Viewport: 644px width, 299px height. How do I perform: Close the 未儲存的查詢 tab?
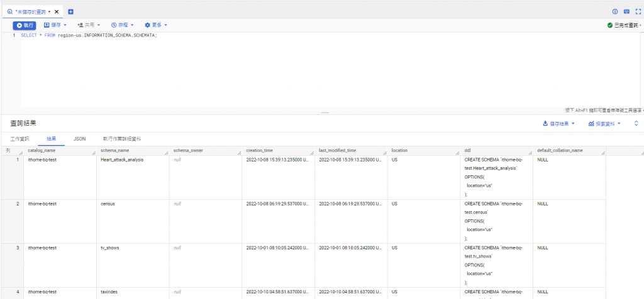pyautogui.click(x=57, y=12)
